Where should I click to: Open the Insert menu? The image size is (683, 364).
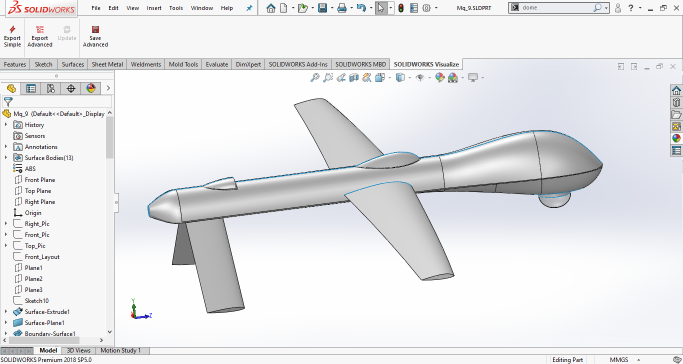click(x=154, y=8)
